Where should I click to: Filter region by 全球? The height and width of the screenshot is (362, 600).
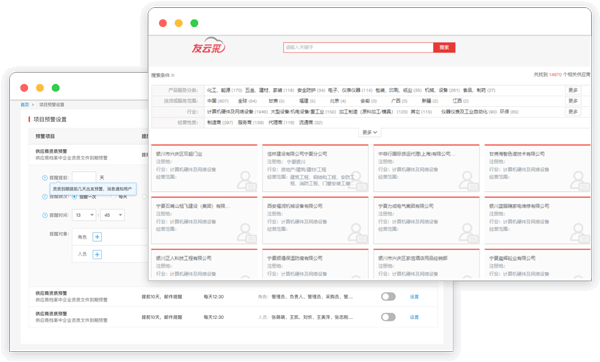pos(247,101)
